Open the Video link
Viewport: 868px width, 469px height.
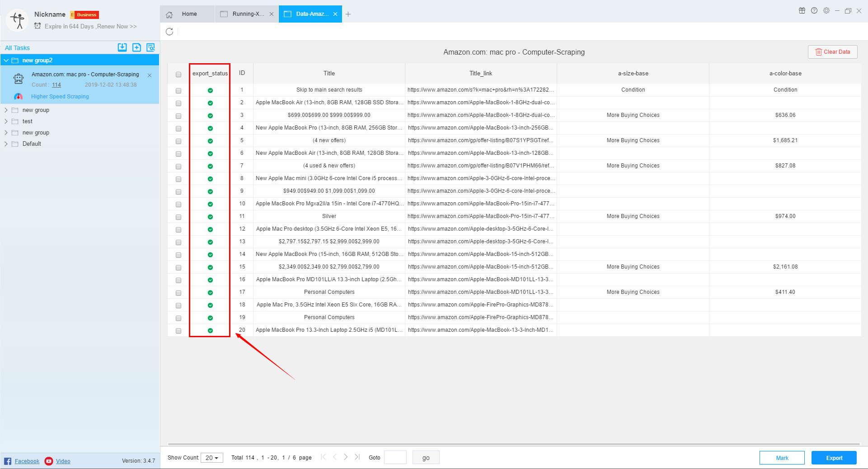click(63, 461)
